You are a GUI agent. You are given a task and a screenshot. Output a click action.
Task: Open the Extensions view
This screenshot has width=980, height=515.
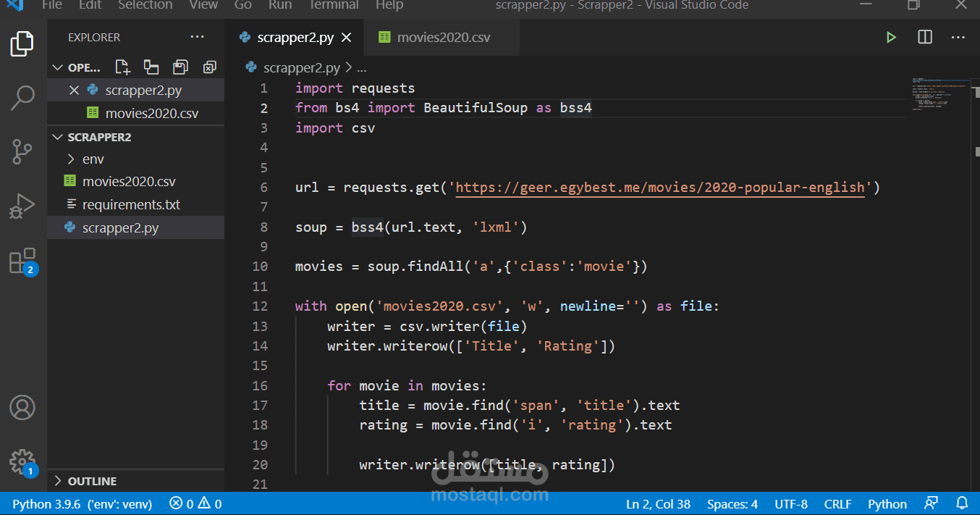coord(22,261)
